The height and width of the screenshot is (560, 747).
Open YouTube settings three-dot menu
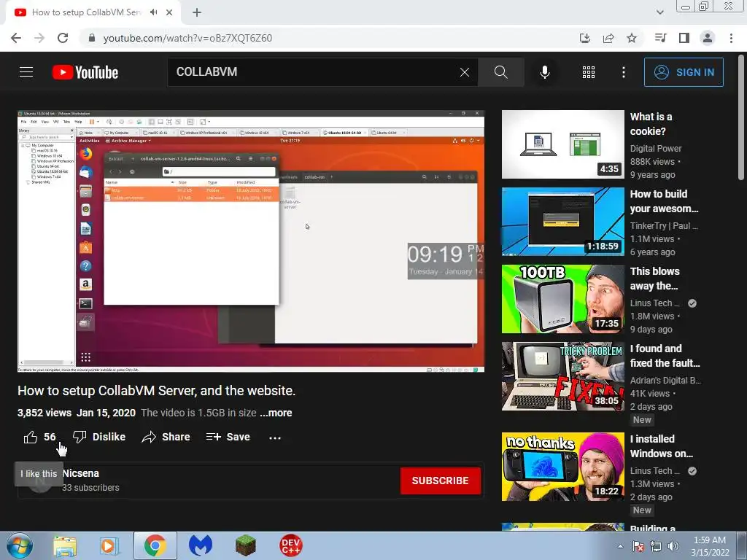(623, 72)
